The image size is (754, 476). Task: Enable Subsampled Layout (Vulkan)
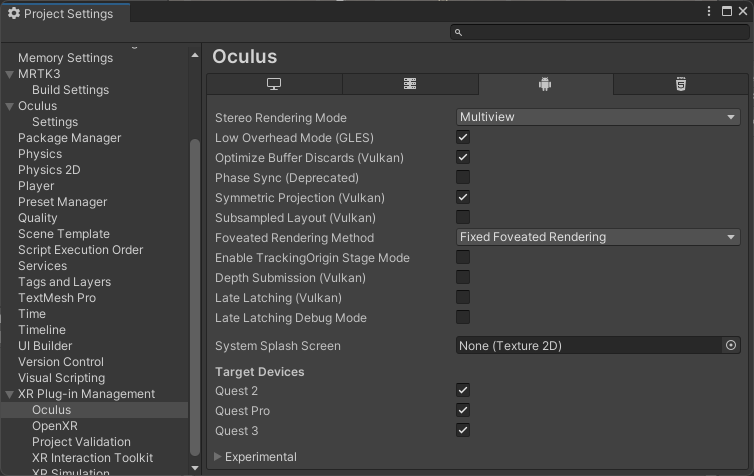pos(463,217)
